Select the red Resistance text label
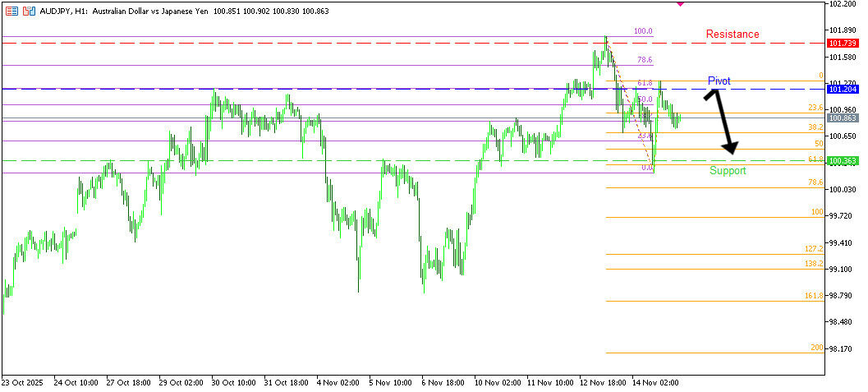868x392 pixels. 733,35
